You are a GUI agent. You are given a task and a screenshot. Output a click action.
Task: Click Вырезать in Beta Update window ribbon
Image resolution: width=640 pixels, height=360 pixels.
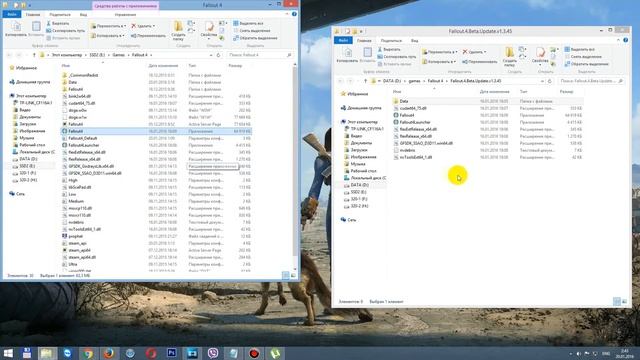(389, 49)
